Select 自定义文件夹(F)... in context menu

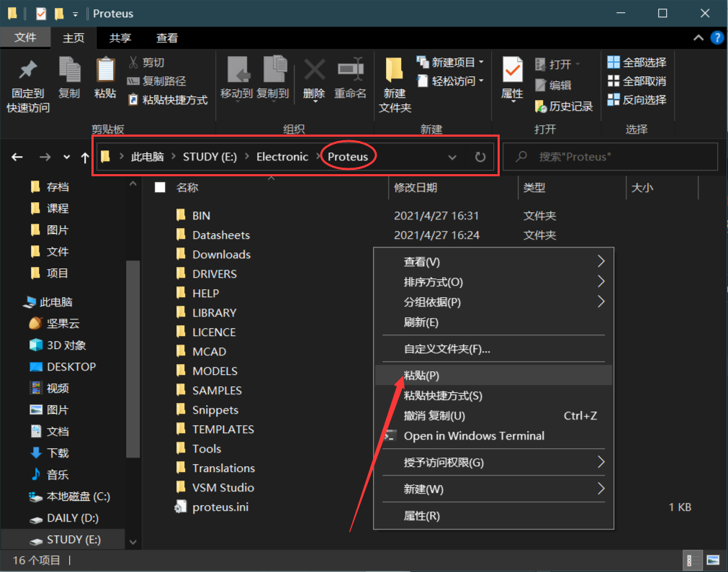493,349
